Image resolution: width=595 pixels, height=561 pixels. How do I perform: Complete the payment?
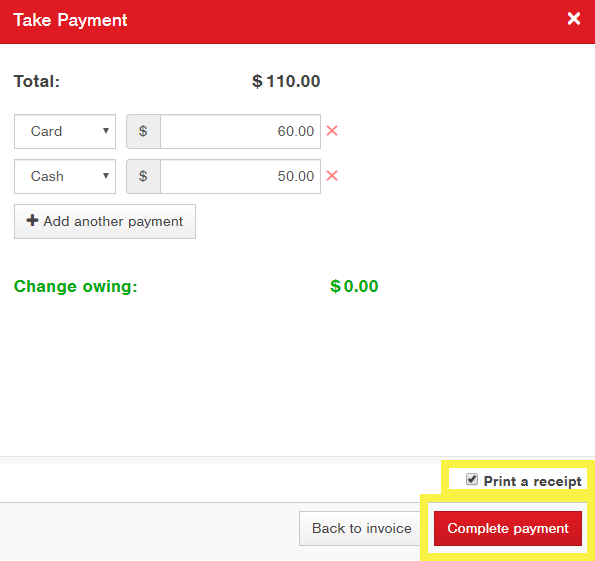point(508,528)
